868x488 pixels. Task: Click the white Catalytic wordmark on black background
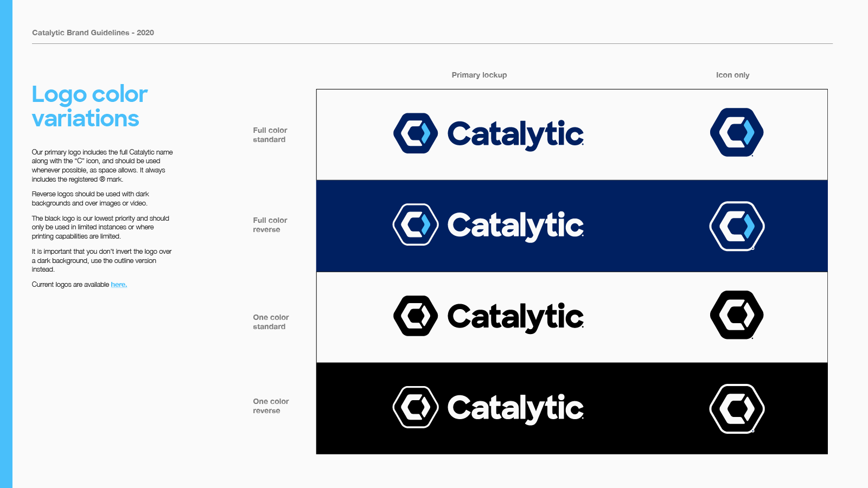(x=515, y=408)
